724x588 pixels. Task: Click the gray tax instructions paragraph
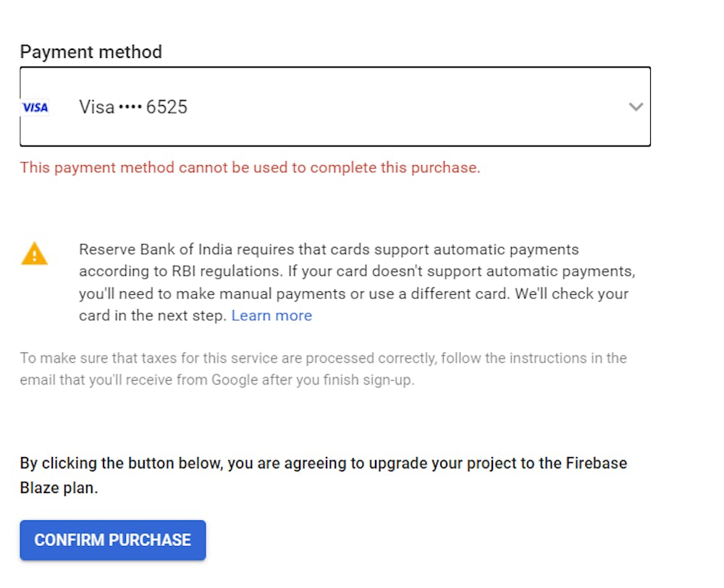(323, 369)
